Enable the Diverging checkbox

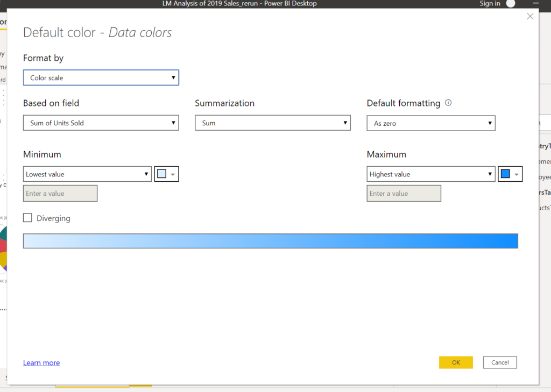[28, 218]
